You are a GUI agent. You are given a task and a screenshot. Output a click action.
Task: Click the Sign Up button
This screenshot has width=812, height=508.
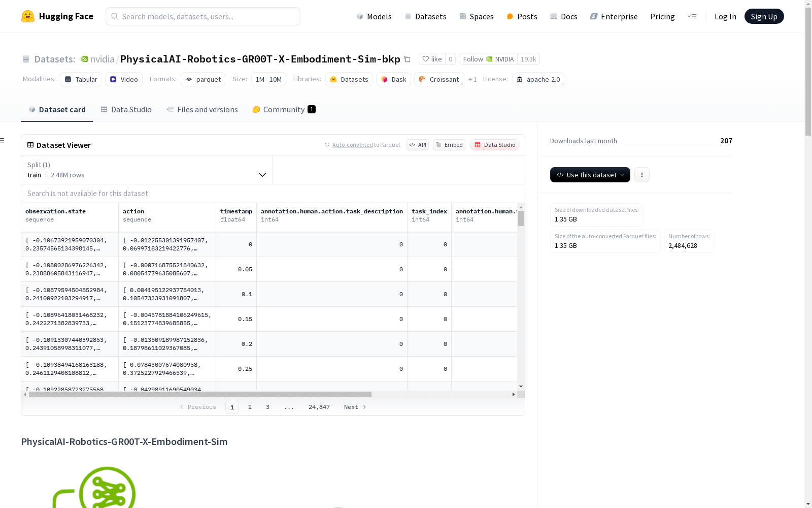point(764,16)
